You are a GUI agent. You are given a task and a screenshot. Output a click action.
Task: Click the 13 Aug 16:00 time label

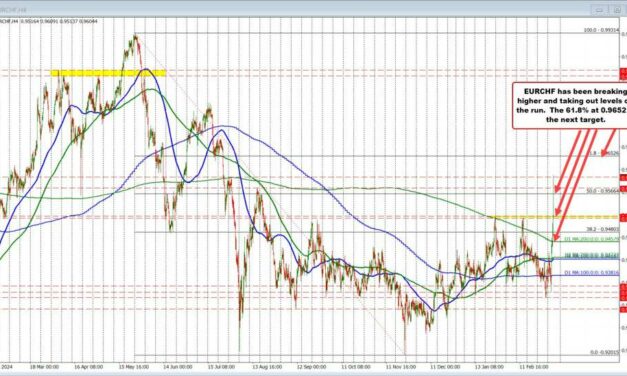[x=267, y=366]
